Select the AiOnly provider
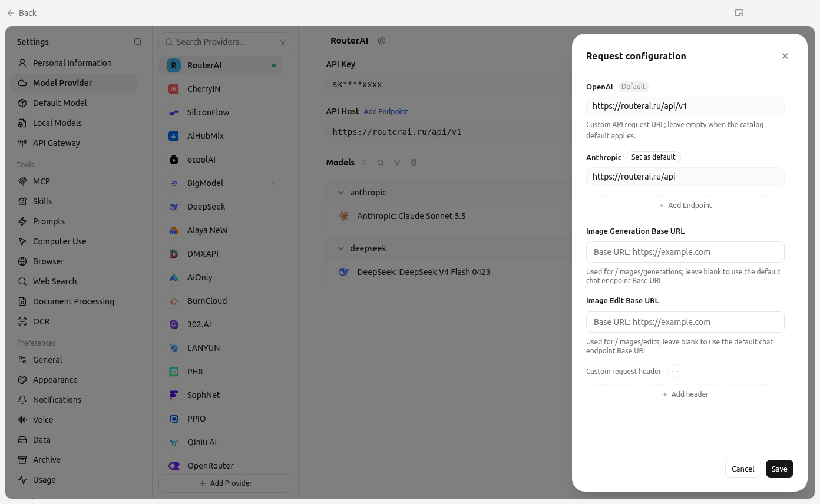 (x=221, y=277)
